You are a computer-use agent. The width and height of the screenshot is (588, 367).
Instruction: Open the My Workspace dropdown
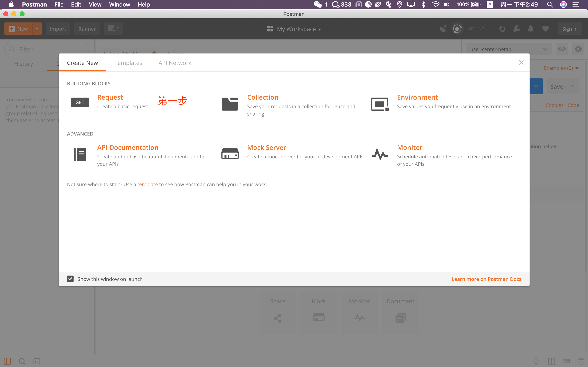[294, 29]
